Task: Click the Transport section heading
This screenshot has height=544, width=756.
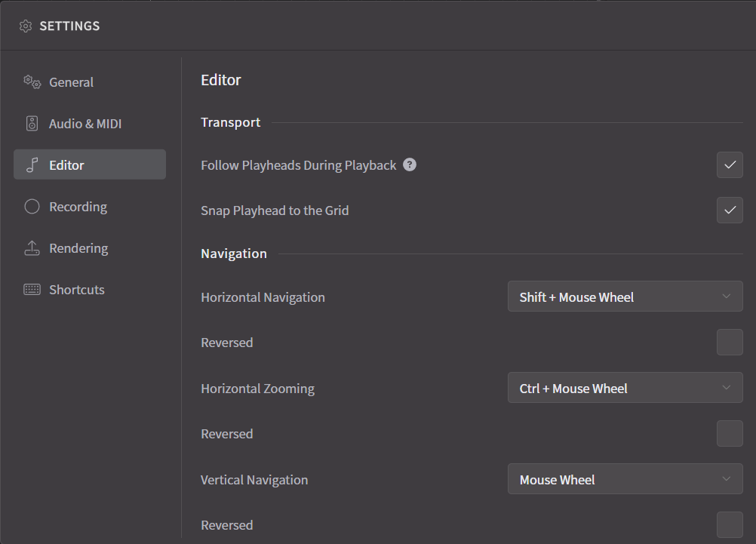Action: tap(230, 122)
